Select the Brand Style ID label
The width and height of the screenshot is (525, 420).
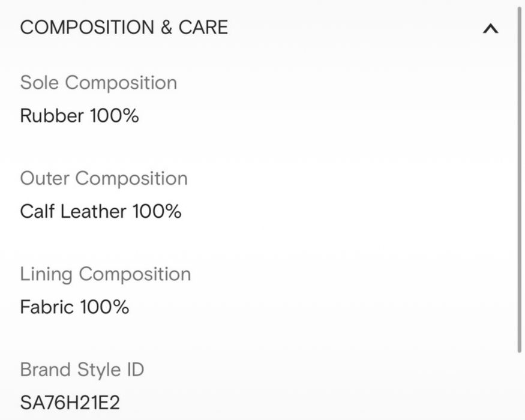[82, 370]
